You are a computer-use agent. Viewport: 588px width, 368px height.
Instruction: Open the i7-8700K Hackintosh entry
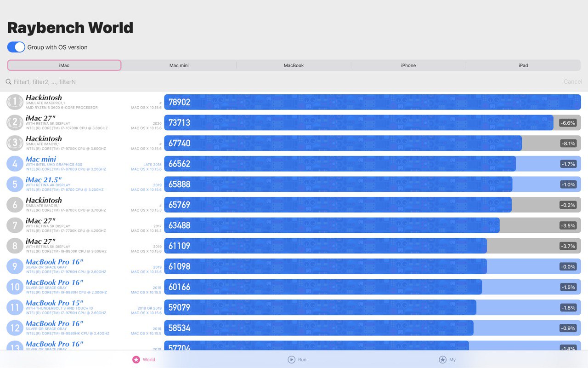point(44,200)
